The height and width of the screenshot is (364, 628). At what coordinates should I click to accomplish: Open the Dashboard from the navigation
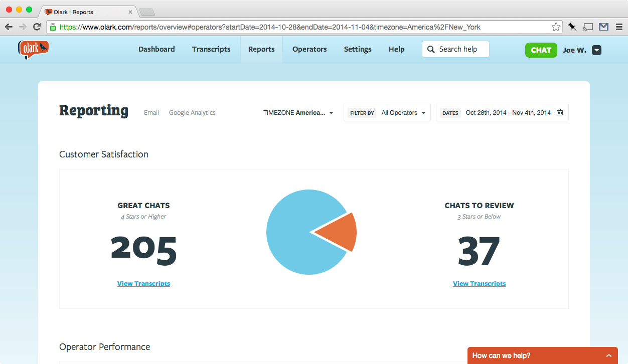[156, 49]
